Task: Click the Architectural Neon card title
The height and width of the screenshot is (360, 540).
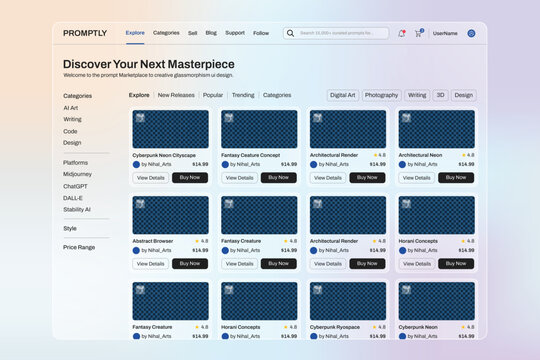Action: point(420,155)
